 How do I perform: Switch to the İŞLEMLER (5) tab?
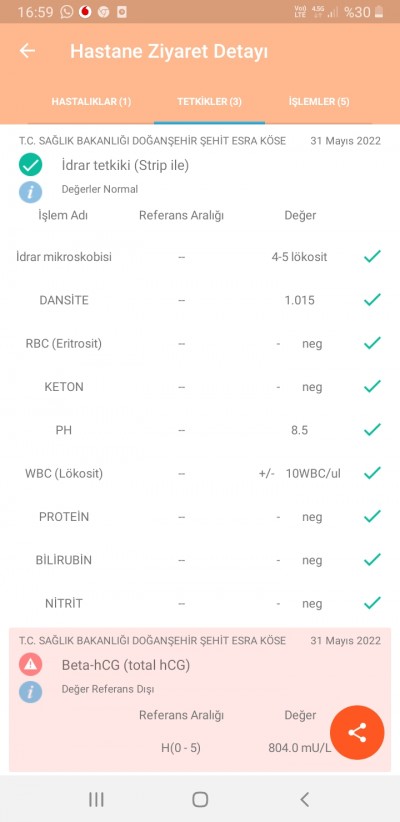pos(319,102)
